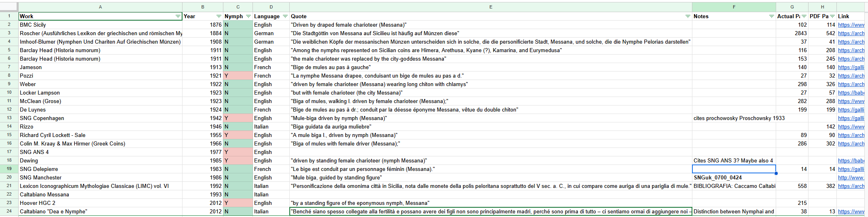Select column E by its header
The width and height of the screenshot is (868, 217).
click(x=490, y=7)
